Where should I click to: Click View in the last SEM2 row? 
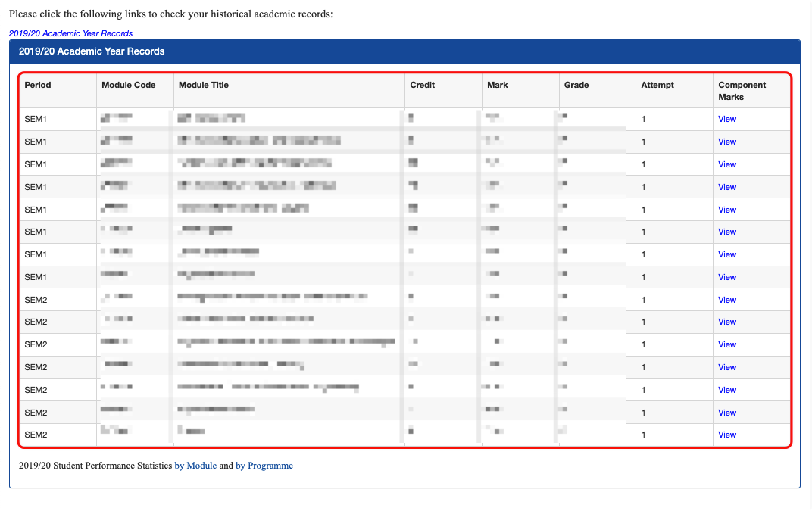[726, 435]
